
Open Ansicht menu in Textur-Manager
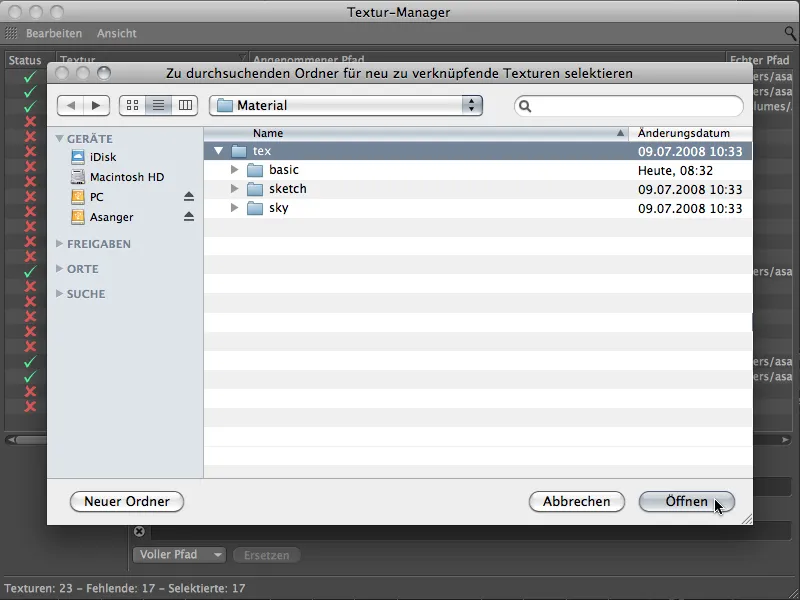coord(117,33)
